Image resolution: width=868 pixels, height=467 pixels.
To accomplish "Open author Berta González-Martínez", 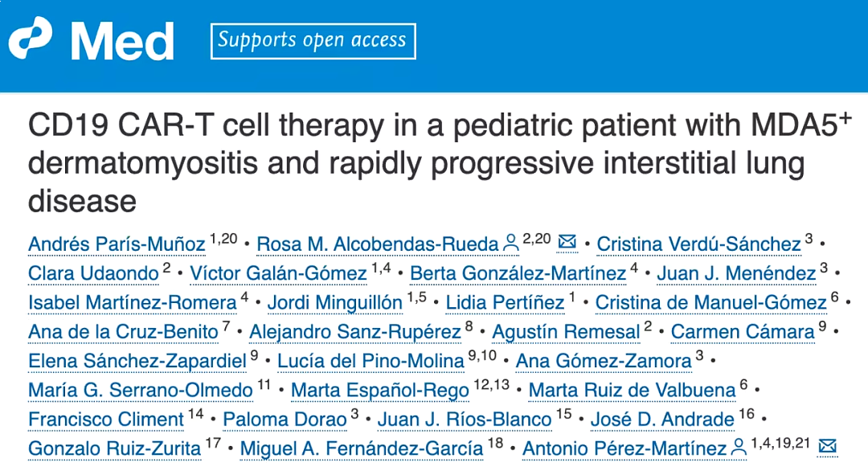I will 518,273.
